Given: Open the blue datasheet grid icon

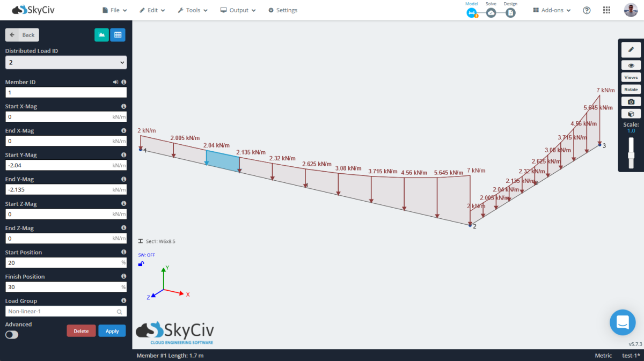Looking at the screenshot, I should 118,34.
